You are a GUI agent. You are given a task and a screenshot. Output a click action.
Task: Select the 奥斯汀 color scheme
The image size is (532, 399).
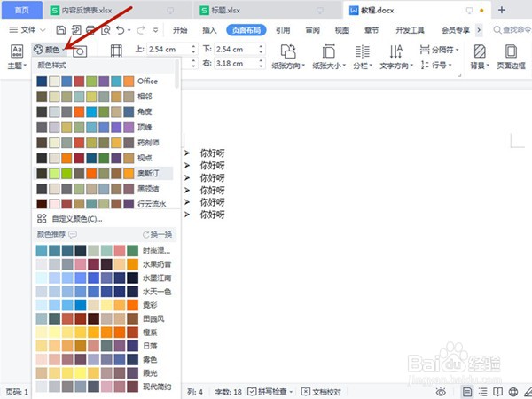coord(103,174)
